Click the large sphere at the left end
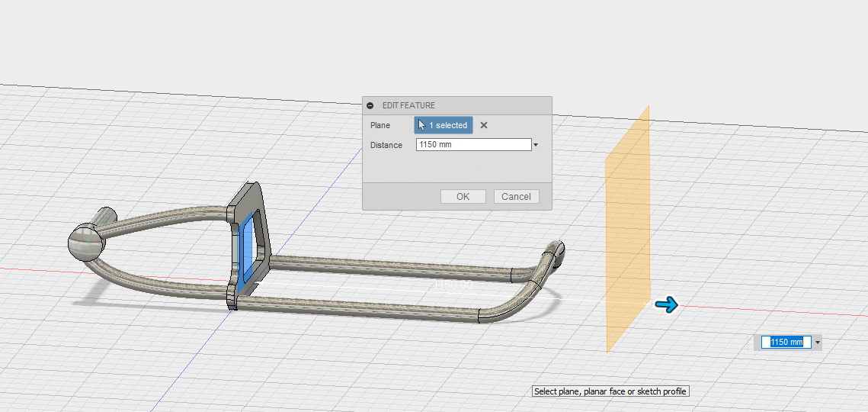Viewport: 868px width, 412px height. (x=85, y=242)
